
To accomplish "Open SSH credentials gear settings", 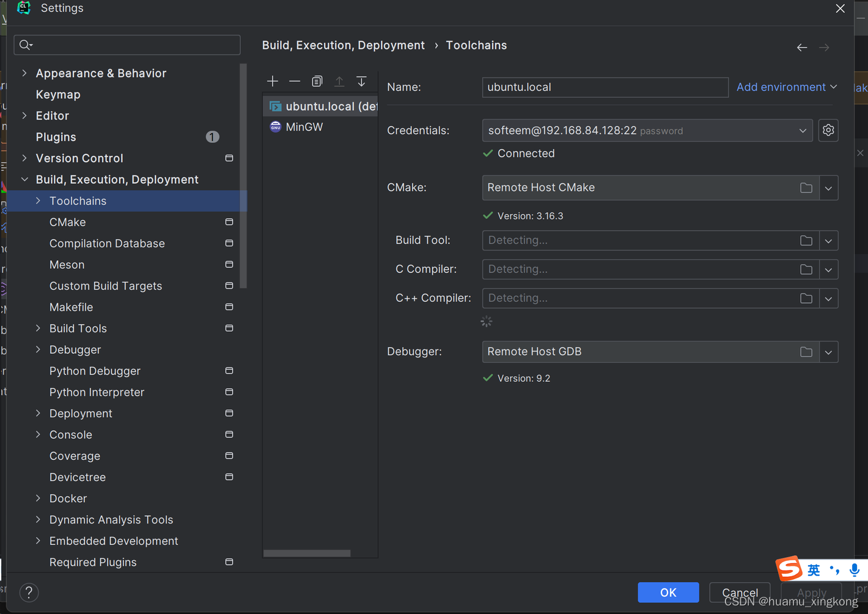I will 828,130.
